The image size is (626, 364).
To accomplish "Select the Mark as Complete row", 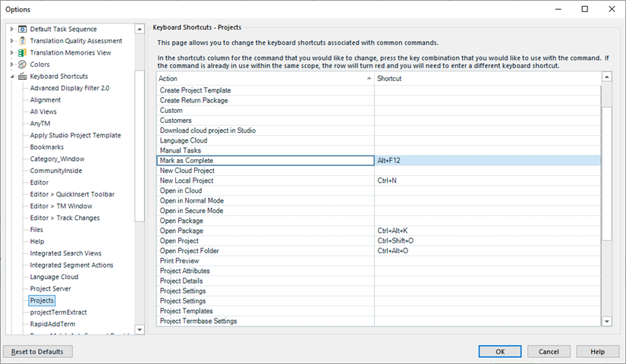I will point(379,161).
